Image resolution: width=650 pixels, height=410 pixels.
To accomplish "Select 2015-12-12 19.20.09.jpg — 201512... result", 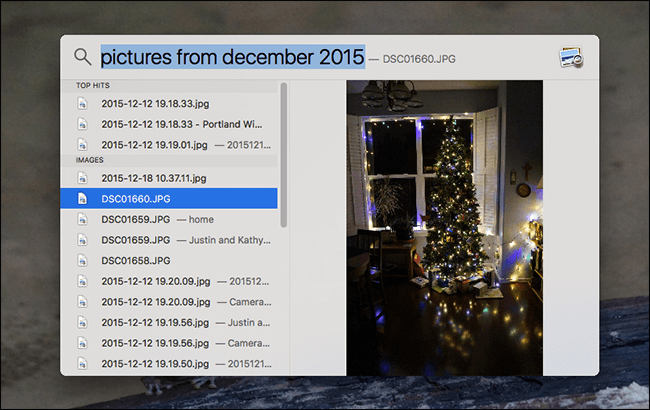I will click(x=169, y=281).
